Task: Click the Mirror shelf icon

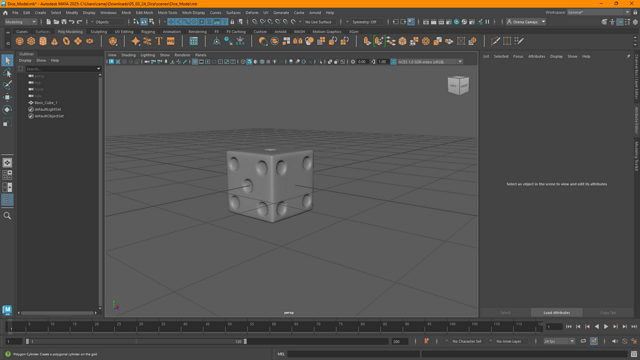Action: pos(298,41)
